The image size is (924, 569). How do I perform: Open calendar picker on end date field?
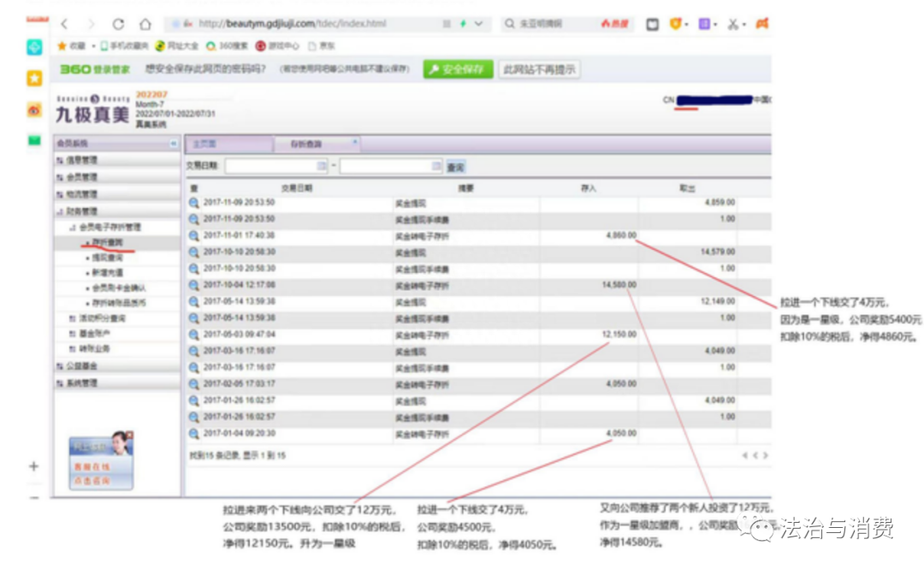coord(436,166)
